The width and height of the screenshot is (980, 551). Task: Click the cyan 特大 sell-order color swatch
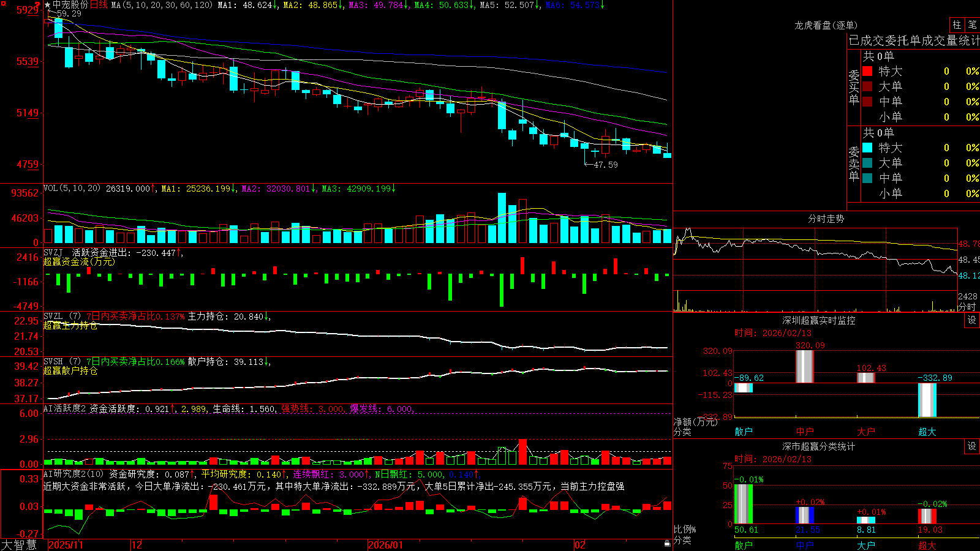pyautogui.click(x=867, y=148)
